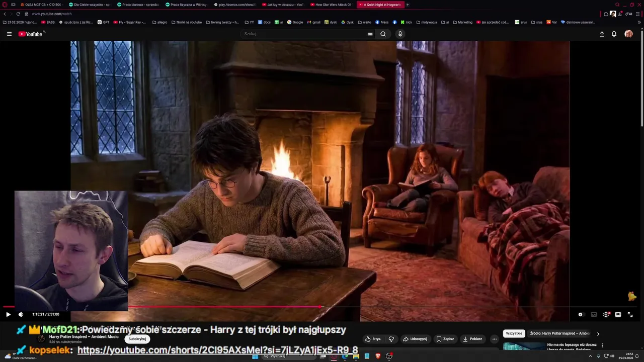Dislike the video
The height and width of the screenshot is (362, 644).
pos(391,339)
